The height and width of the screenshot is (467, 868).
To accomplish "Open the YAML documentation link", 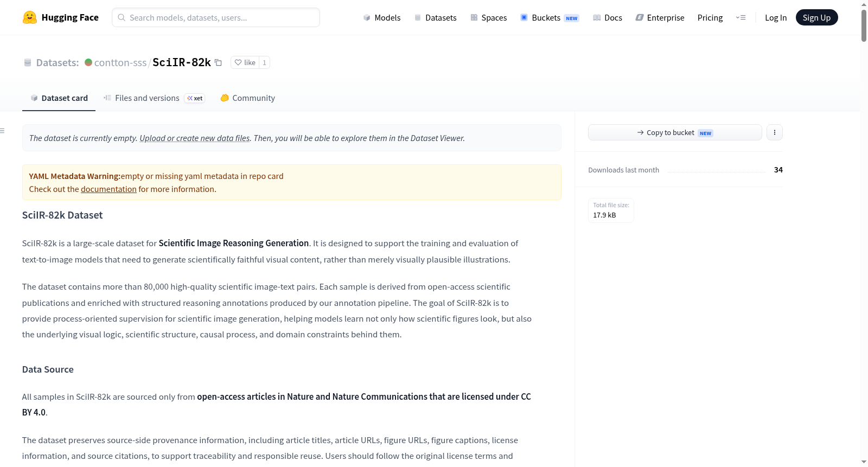I will point(108,189).
